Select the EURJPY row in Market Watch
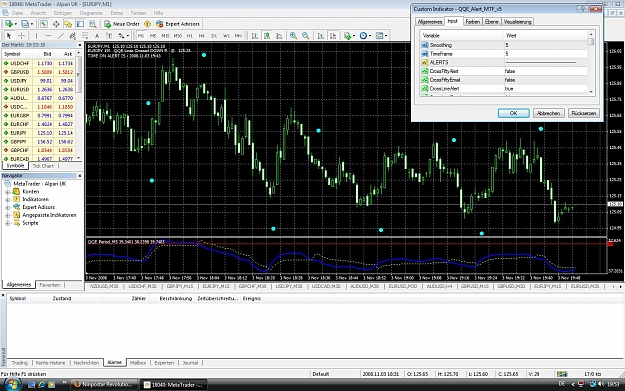The width and height of the screenshot is (625, 391). coord(38,133)
